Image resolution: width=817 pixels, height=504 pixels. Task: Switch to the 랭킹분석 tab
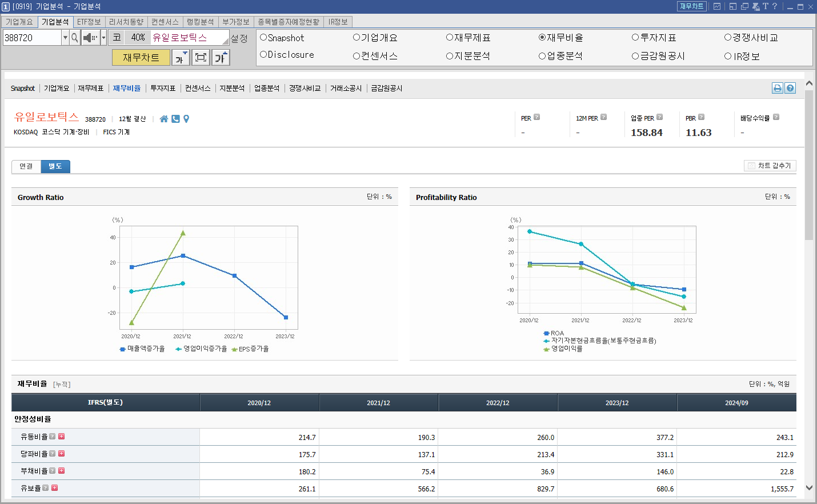[x=201, y=22]
